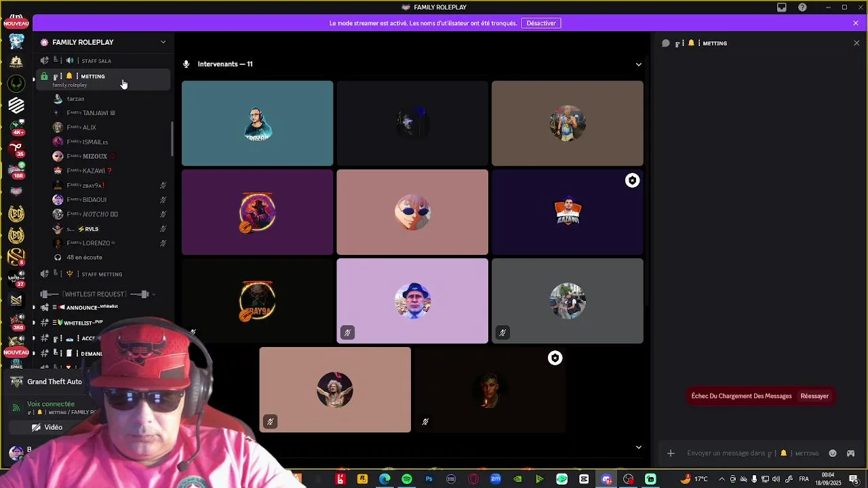Open the Opera GX taskbar icon
Viewport: 868px width, 488px height.
pyautogui.click(x=473, y=479)
